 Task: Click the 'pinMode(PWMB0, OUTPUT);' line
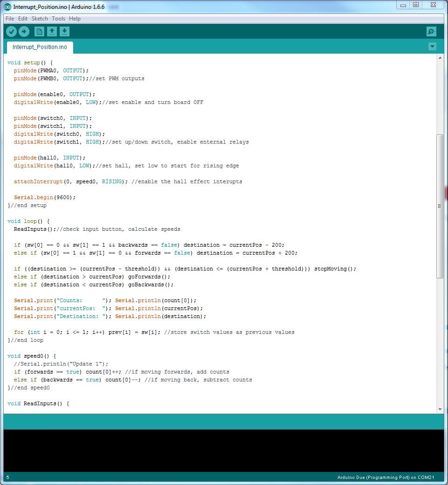point(79,78)
